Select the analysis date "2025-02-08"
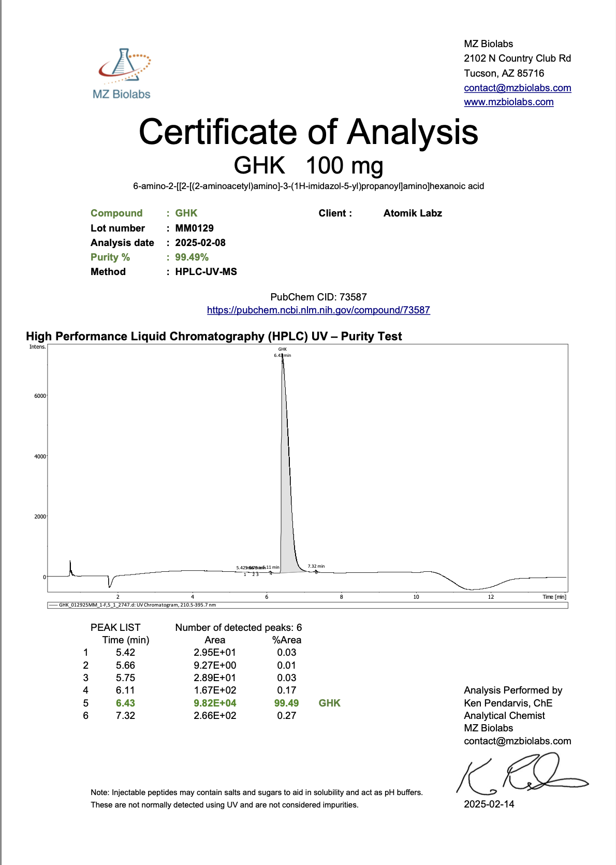 point(200,242)
